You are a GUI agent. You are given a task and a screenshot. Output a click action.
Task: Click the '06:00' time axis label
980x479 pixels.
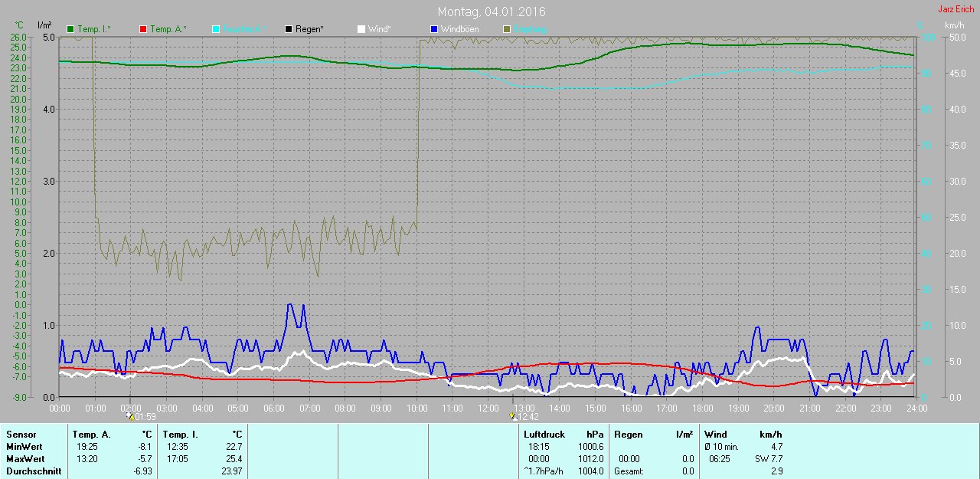pos(273,408)
